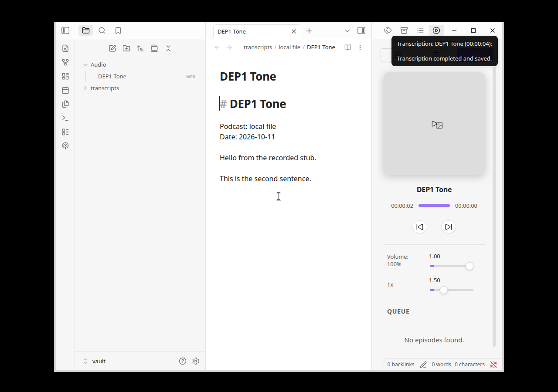The height and width of the screenshot is (392, 558).
Task: Open the command palette ribbon icon
Action: tap(65, 118)
